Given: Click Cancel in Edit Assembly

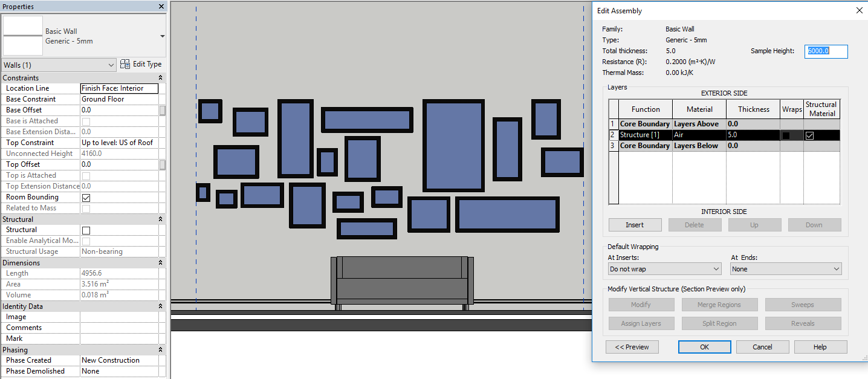Looking at the screenshot, I should click(762, 346).
